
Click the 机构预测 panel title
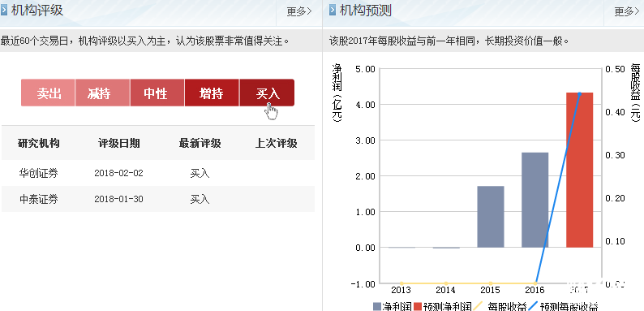pyautogui.click(x=366, y=11)
